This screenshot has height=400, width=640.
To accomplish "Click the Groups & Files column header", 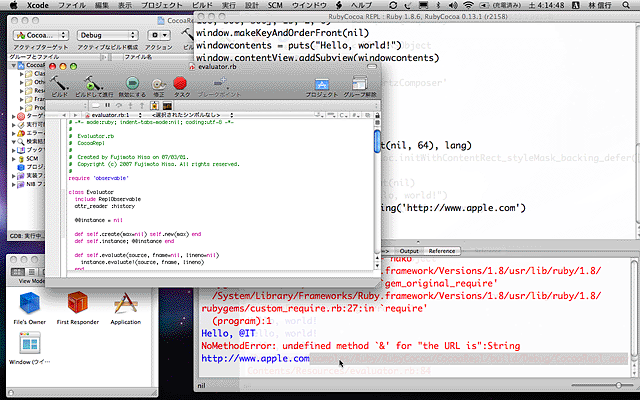I will [x=53, y=57].
